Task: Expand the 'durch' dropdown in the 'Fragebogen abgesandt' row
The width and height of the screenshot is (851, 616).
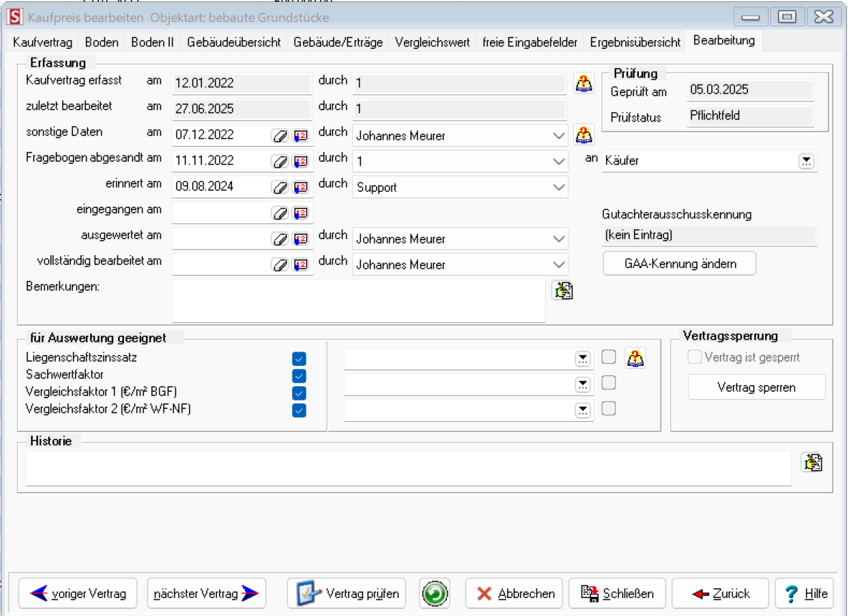Action: pos(559,161)
